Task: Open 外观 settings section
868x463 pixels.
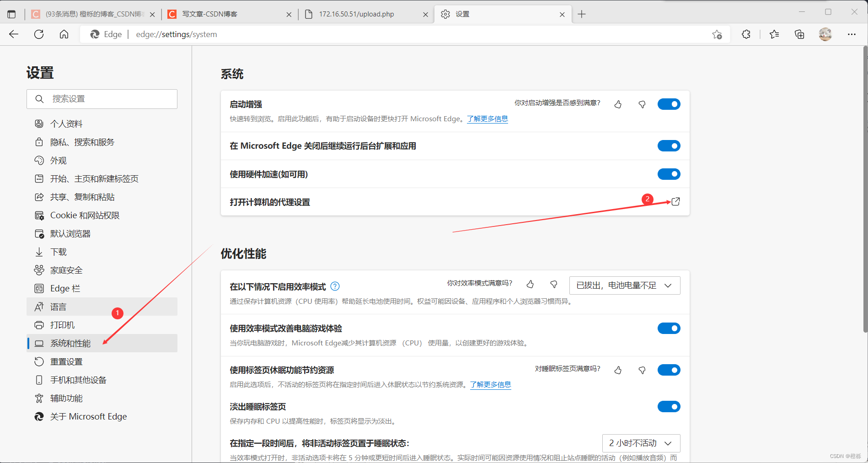Action: pos(102,160)
